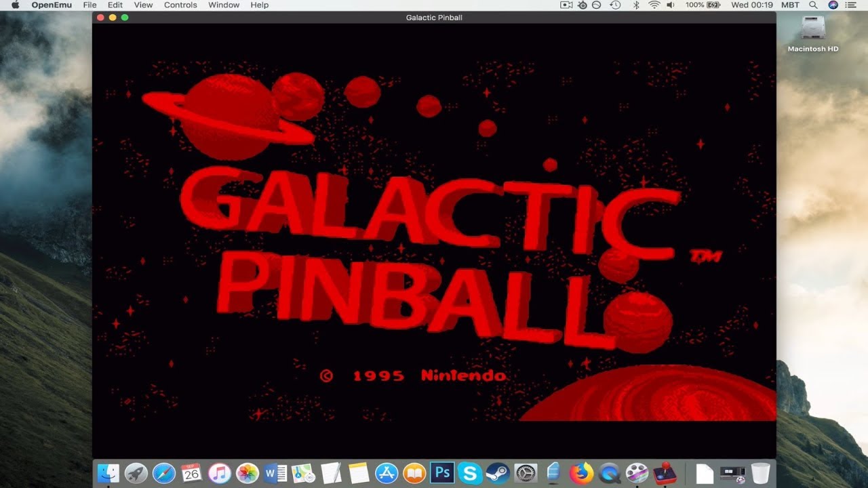The height and width of the screenshot is (488, 868).
Task: Open Launchpad rocket icon in dock
Action: click(x=136, y=473)
